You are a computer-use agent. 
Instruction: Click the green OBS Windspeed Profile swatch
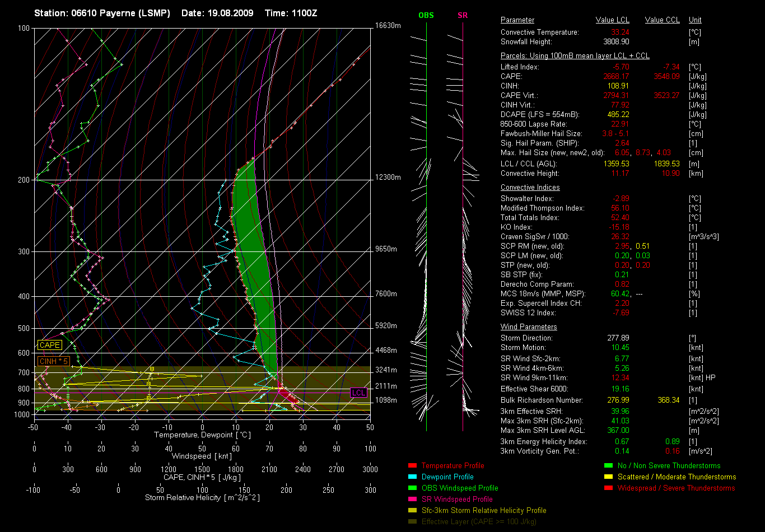413,488
